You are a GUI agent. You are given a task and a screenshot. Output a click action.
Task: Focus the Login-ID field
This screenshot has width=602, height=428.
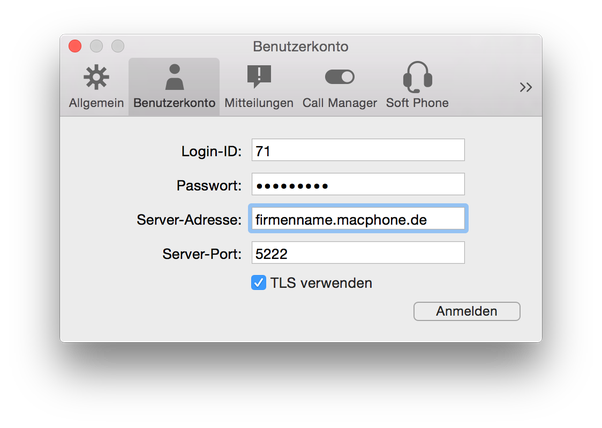pyautogui.click(x=358, y=150)
